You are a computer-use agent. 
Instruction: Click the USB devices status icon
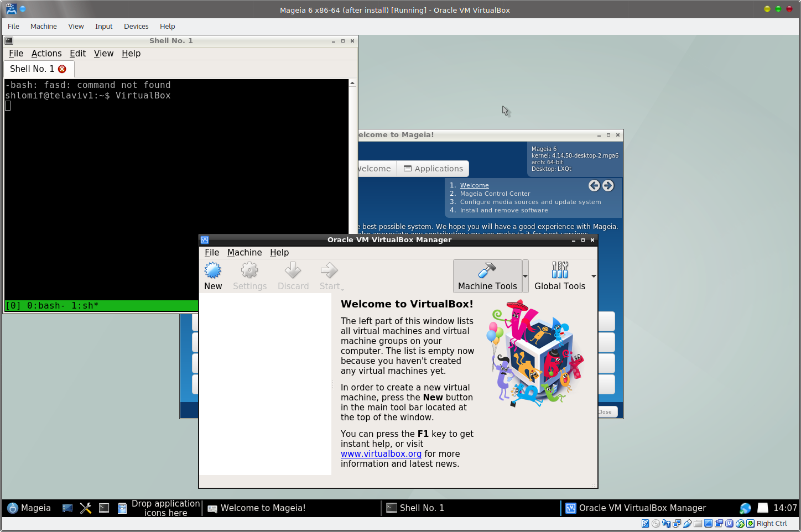coord(688,523)
